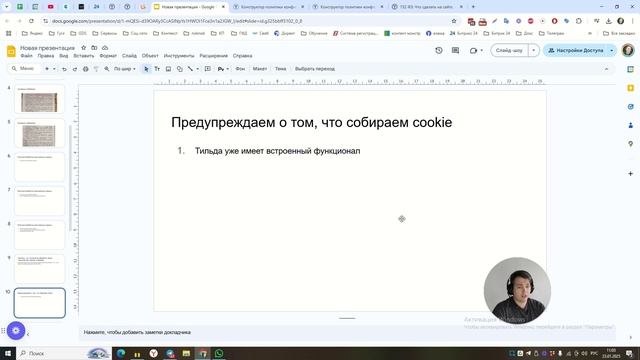Open the Расширения menu
Screen dimensions: 640x360
coord(213,56)
